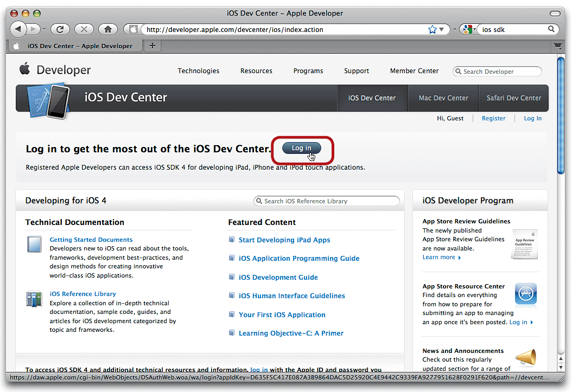The width and height of the screenshot is (572, 392).
Task: Open the iOS Reference Library link
Action: point(83,294)
